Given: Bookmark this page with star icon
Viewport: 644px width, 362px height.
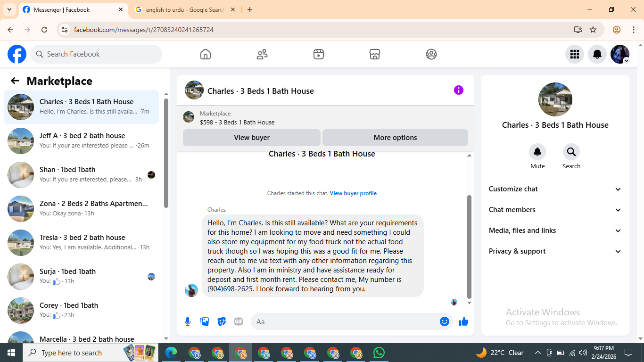Looking at the screenshot, I should tap(593, 30).
